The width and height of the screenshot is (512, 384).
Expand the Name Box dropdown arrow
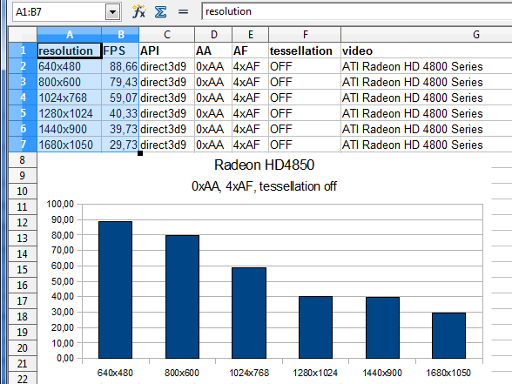pos(113,12)
